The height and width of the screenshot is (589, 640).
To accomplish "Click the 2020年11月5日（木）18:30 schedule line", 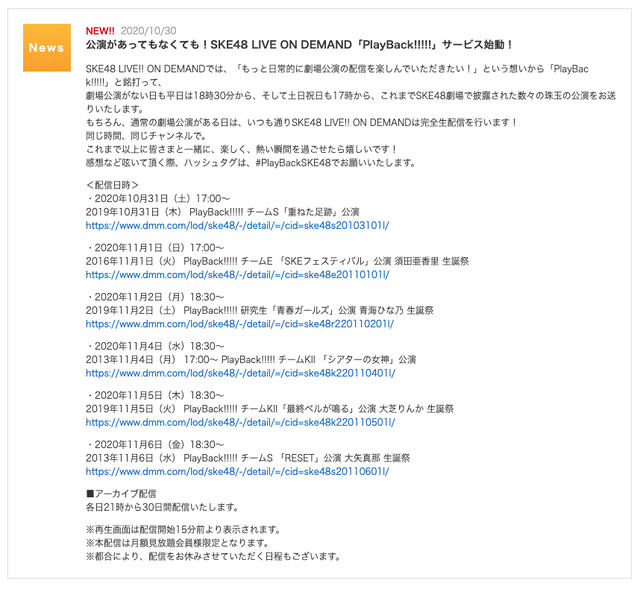I will [155, 395].
